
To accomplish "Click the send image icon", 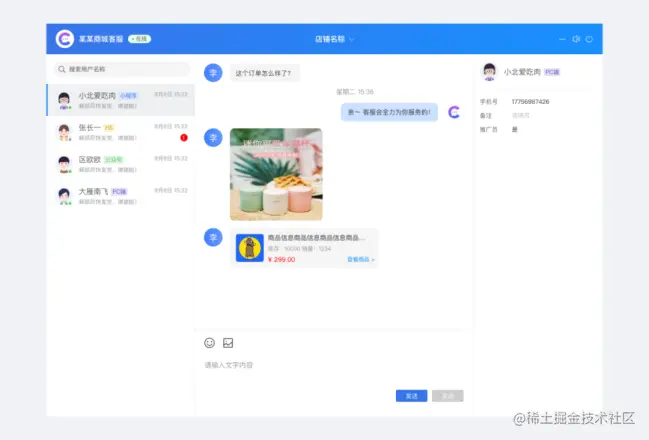I will tap(228, 343).
